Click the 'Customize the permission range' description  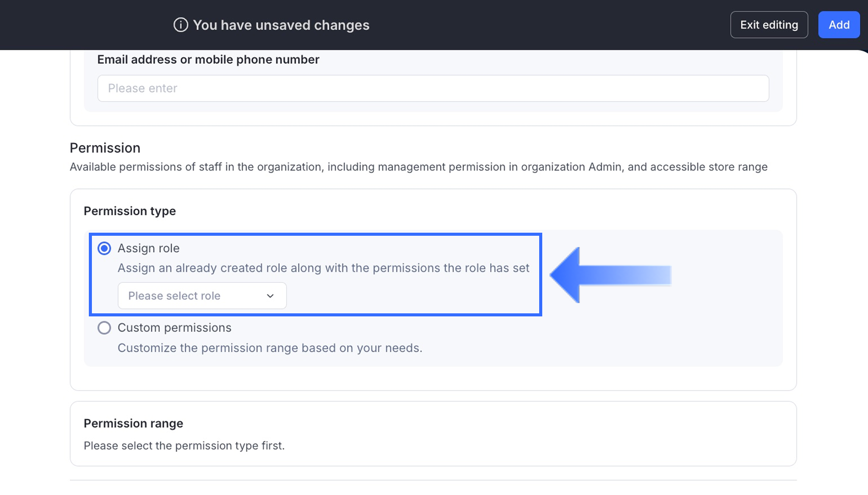(270, 348)
